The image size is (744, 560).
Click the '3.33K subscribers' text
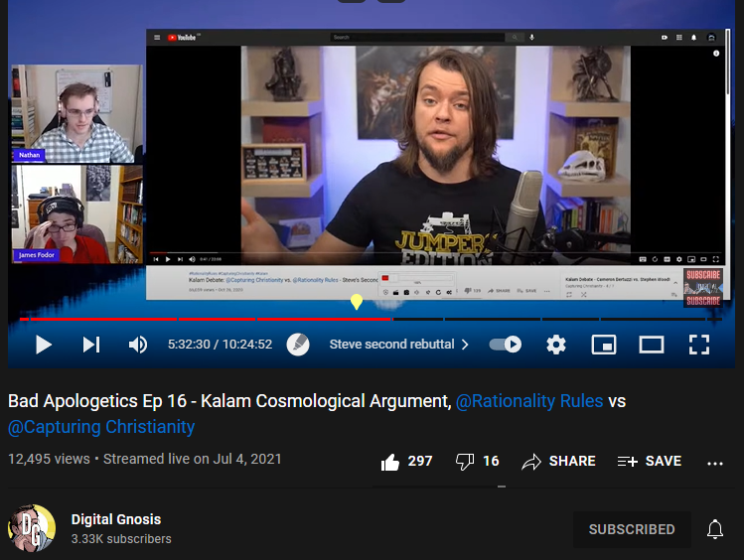[121, 539]
